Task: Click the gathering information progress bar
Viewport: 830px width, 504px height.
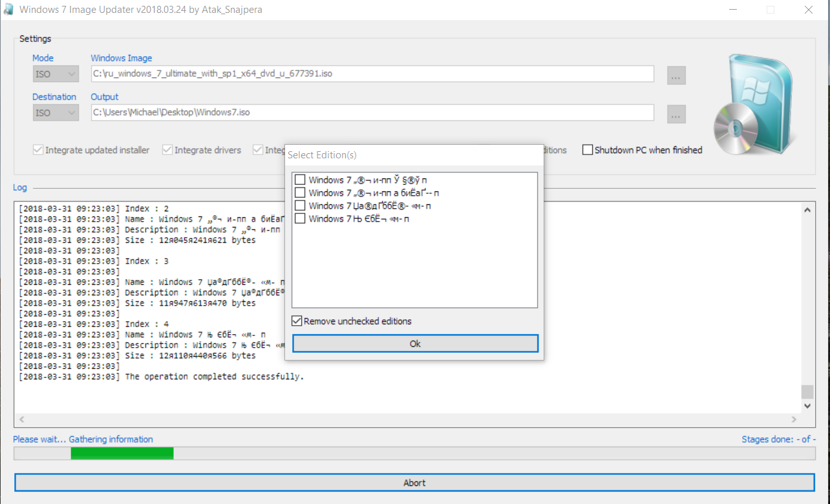Action: point(414,454)
